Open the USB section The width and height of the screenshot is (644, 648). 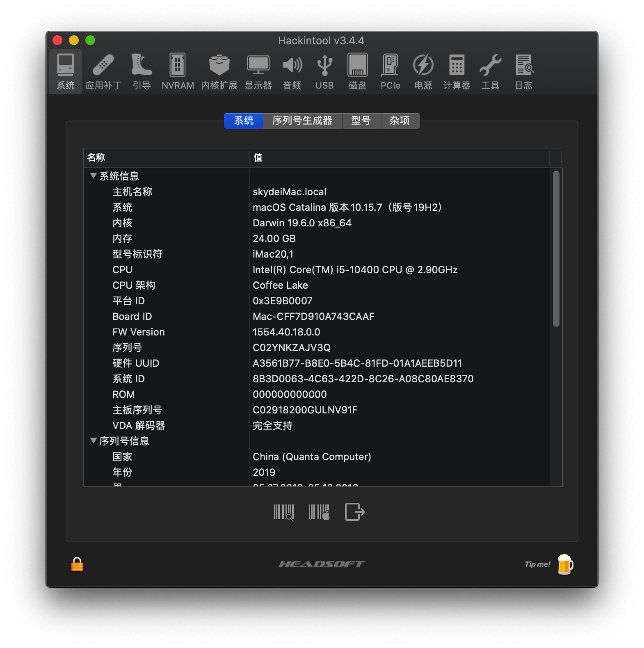(x=324, y=72)
